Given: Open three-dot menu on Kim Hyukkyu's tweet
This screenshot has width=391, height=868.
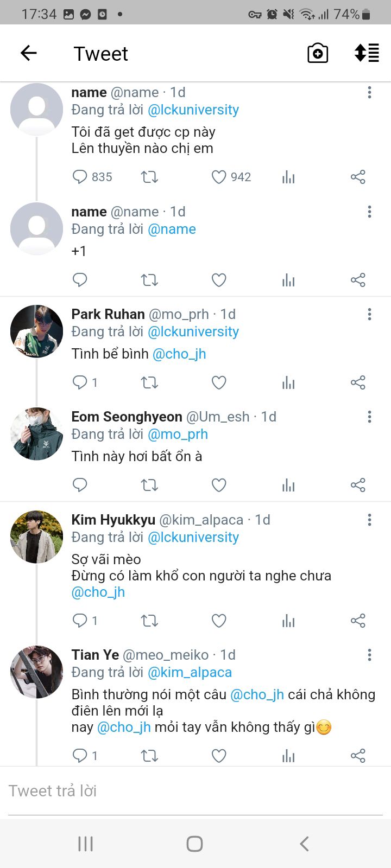Looking at the screenshot, I should [369, 520].
